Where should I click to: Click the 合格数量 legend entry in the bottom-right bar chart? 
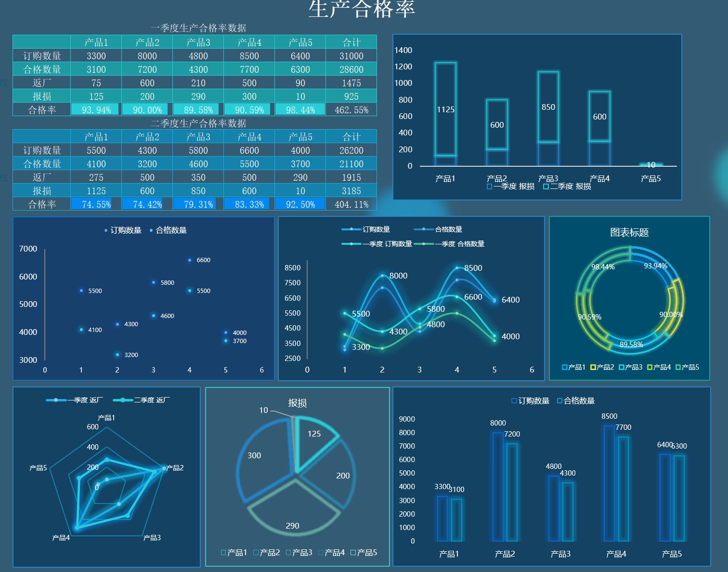[576, 401]
